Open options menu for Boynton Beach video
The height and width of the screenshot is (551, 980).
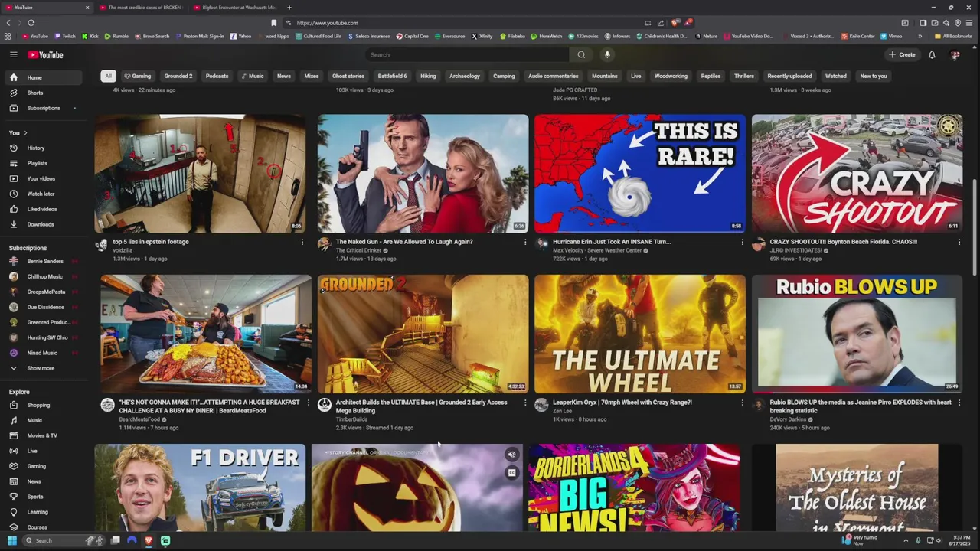coord(959,243)
